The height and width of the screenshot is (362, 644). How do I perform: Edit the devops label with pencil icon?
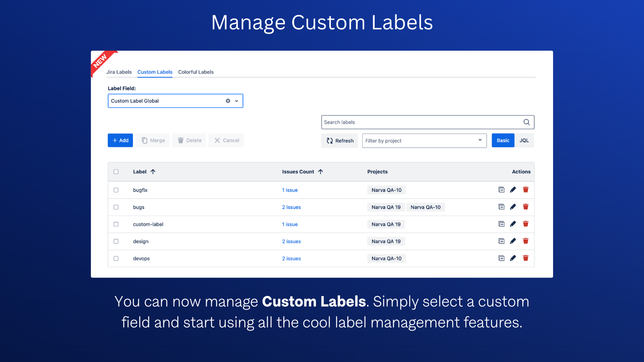tap(513, 258)
